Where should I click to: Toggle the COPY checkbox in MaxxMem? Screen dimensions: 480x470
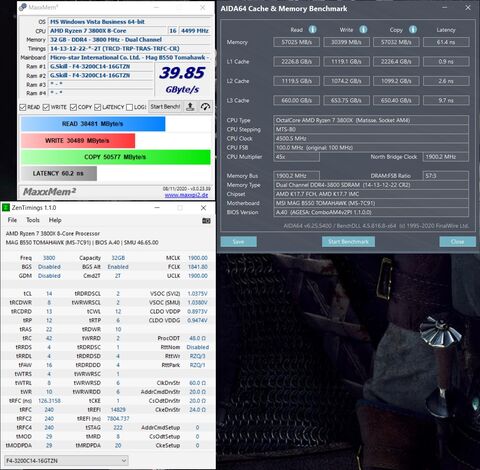click(x=73, y=107)
